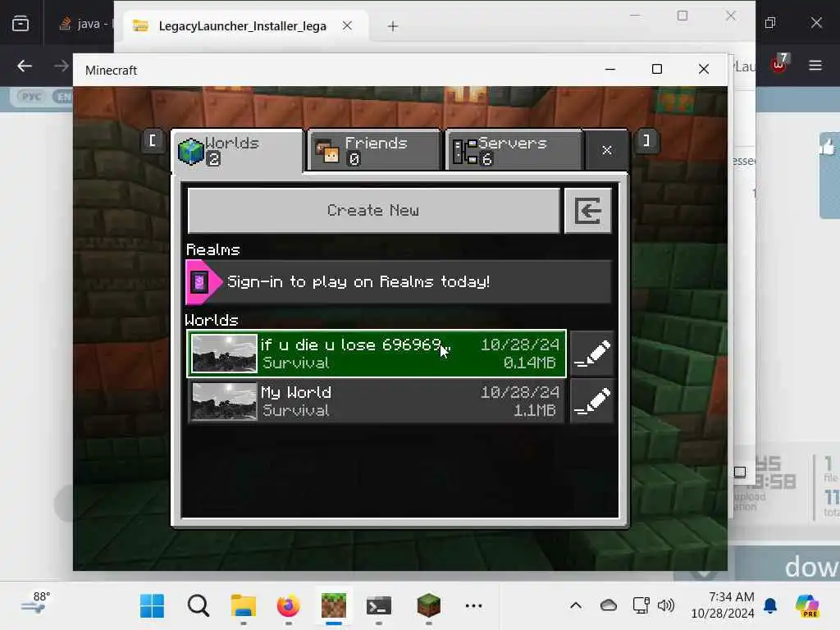Close the LegacyLauncher_Installer tab
The width and height of the screenshot is (840, 630).
click(x=347, y=25)
